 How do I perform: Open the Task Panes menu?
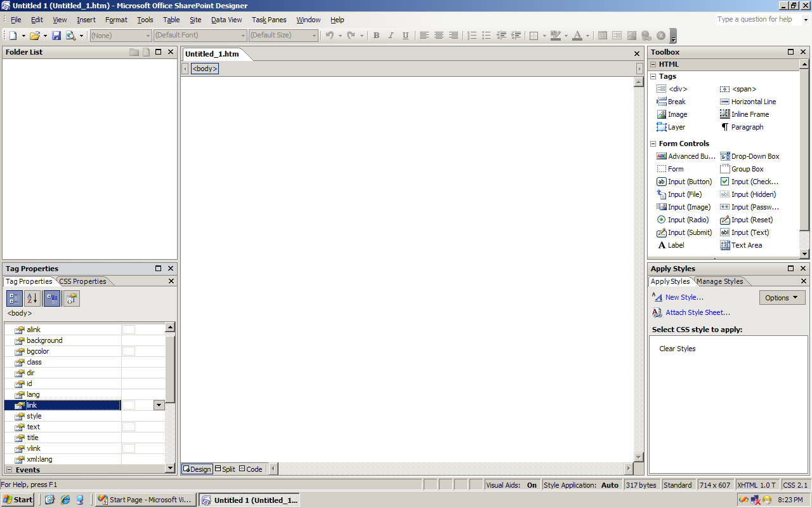point(269,20)
